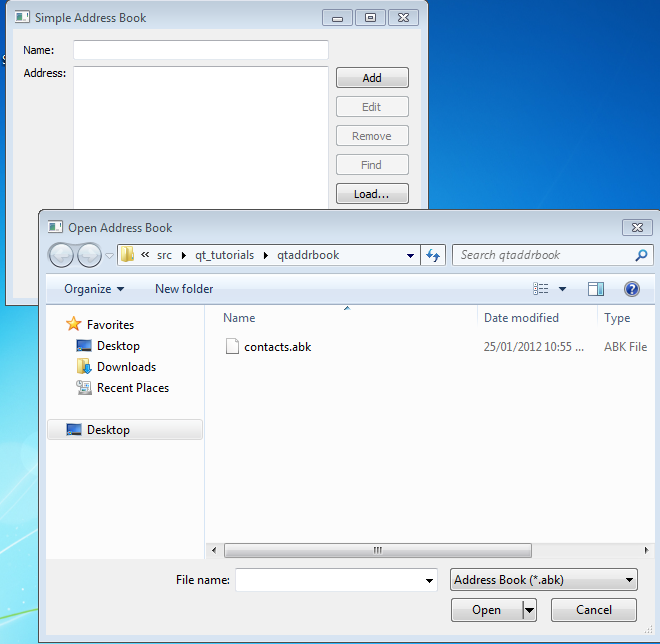Click the Name input in Simple Address Book

coord(201,50)
